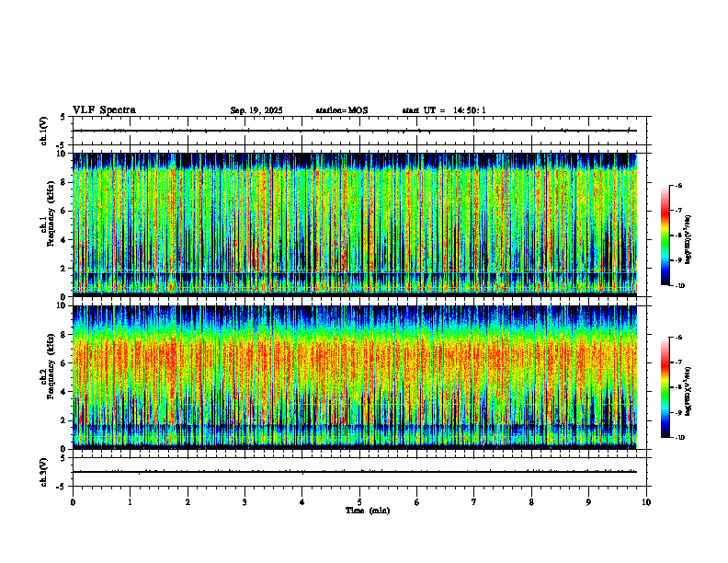Click the "-6" tick on the ch.2 colorbar
Screen dimensions: 728x563
coord(678,338)
